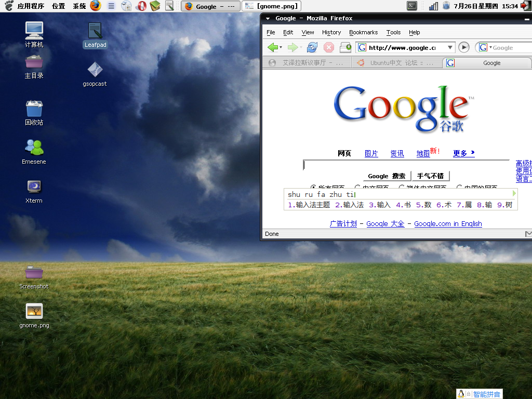
Task: Click Firefox green Back arrow
Action: tap(273, 47)
